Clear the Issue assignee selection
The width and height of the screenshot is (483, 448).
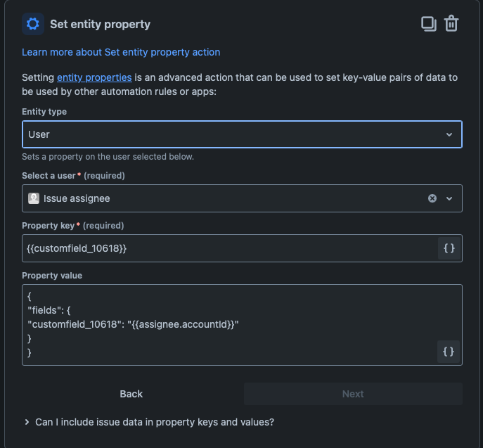click(x=432, y=198)
